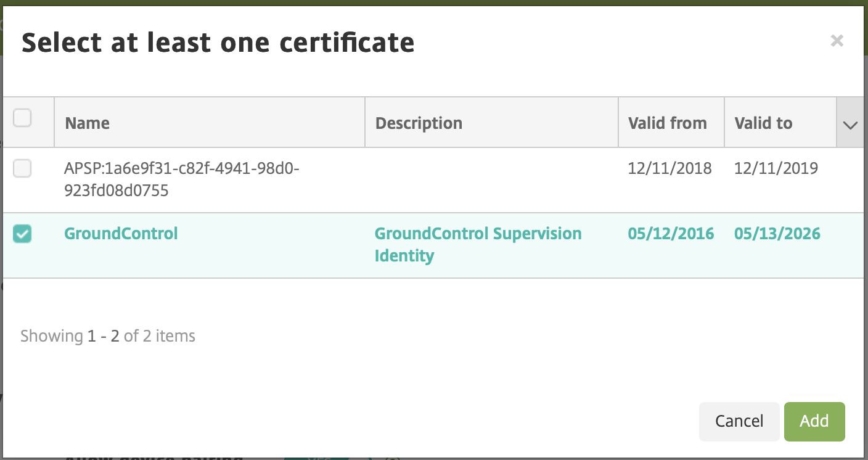Click GroundControl Supervision Identity description
The image size is (868, 460).
pyautogui.click(x=478, y=245)
